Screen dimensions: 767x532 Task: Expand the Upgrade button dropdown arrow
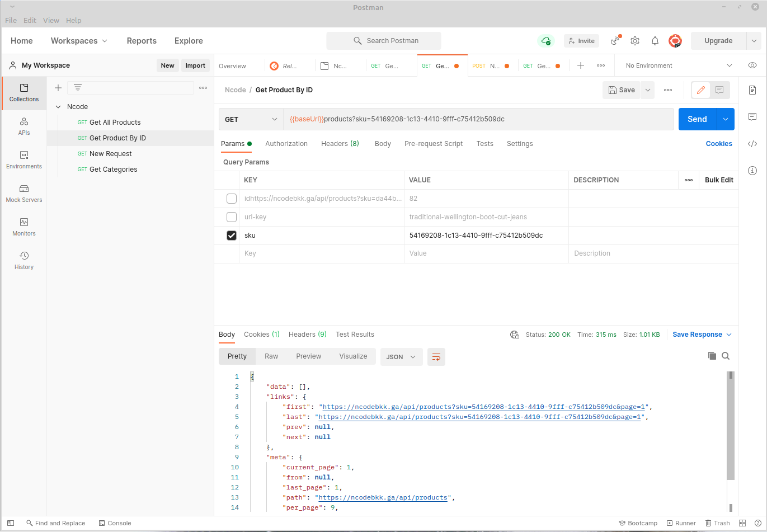[x=754, y=41]
